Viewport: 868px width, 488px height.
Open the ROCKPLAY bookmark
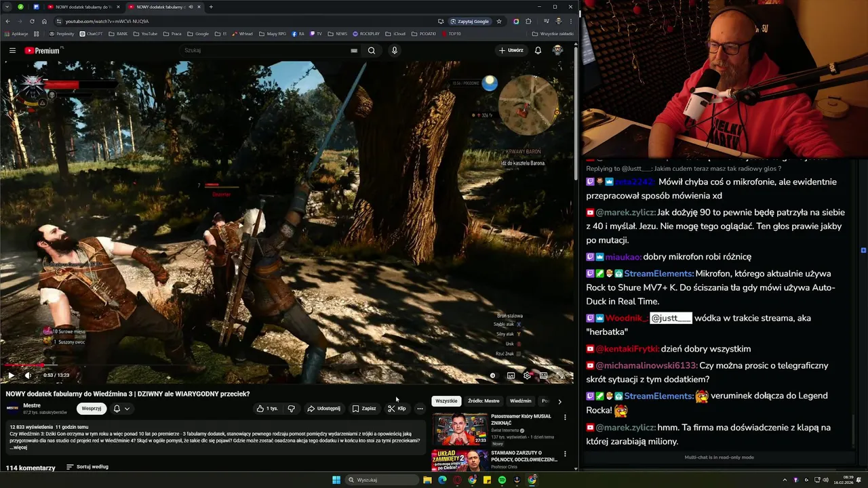(x=366, y=33)
